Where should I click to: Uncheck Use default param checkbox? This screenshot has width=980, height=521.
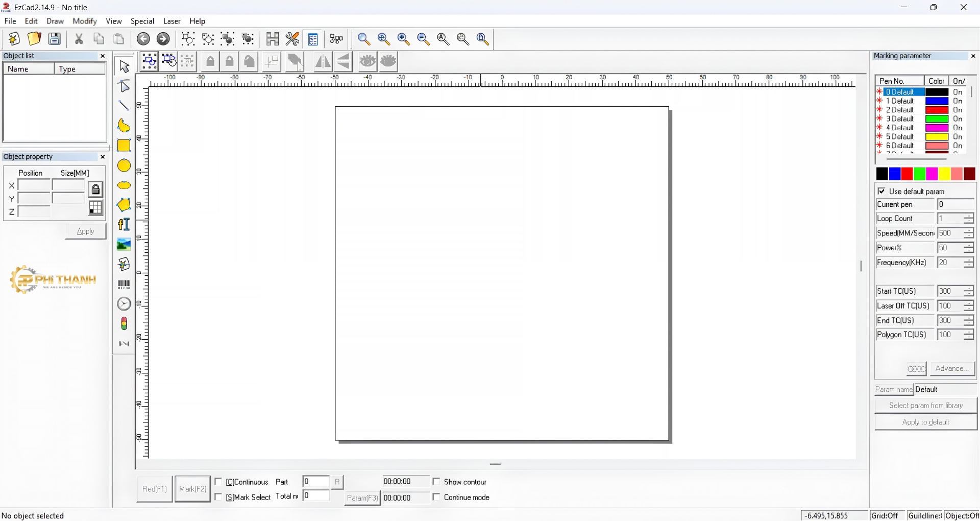(x=883, y=192)
